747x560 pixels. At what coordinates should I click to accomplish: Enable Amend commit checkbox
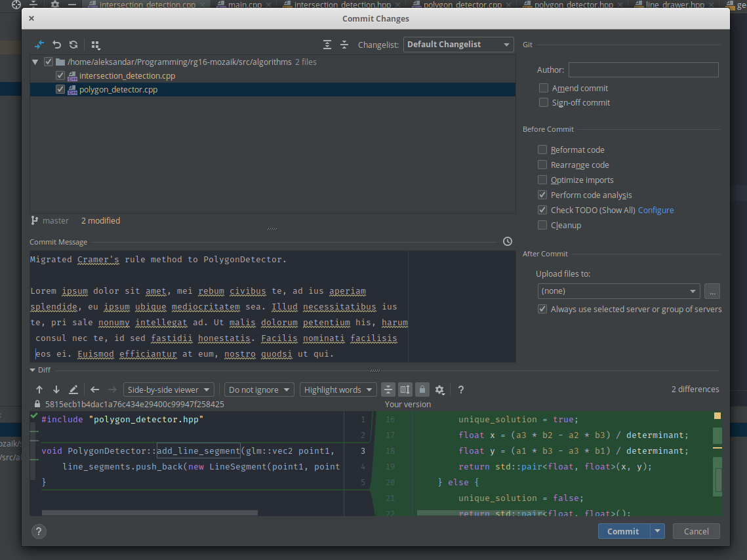coord(543,88)
